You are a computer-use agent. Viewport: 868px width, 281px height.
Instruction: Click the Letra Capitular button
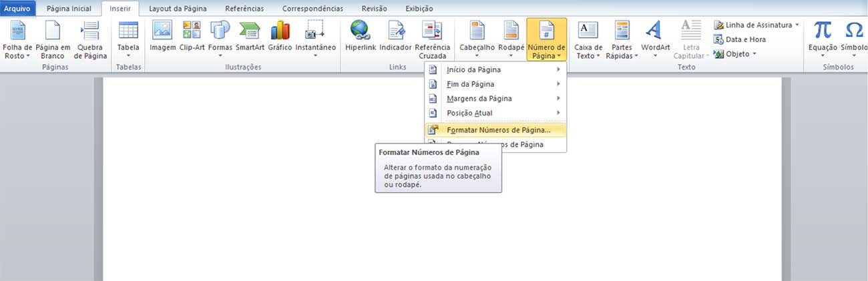691,39
